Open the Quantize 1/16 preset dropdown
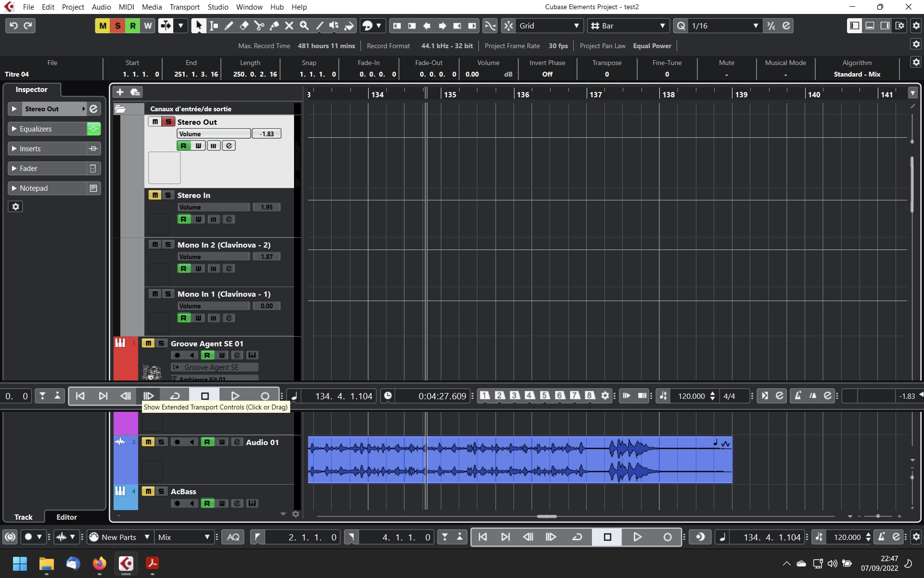924x578 pixels. (x=725, y=26)
